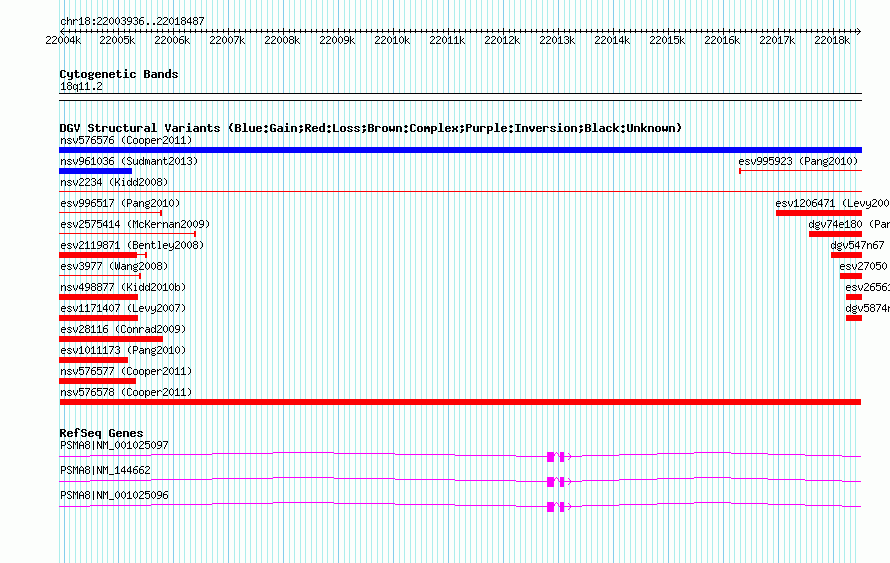Select the red bar under esv1206471
Screen dimensions: 890x563
[819, 213]
